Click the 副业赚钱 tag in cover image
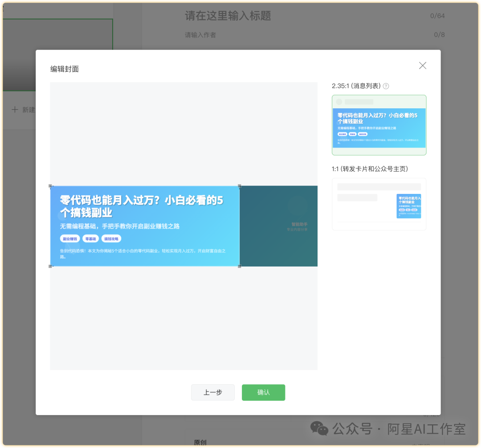The width and height of the screenshot is (481, 448). click(70, 238)
